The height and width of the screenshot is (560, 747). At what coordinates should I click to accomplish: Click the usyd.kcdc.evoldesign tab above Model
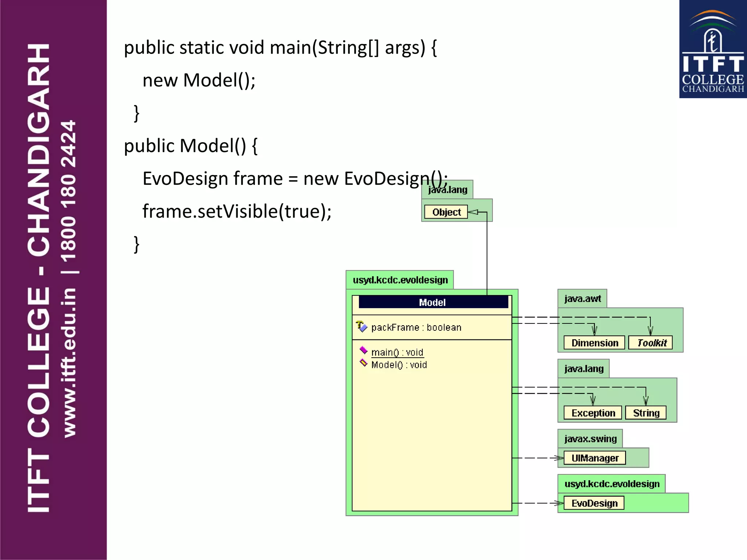[400, 280]
